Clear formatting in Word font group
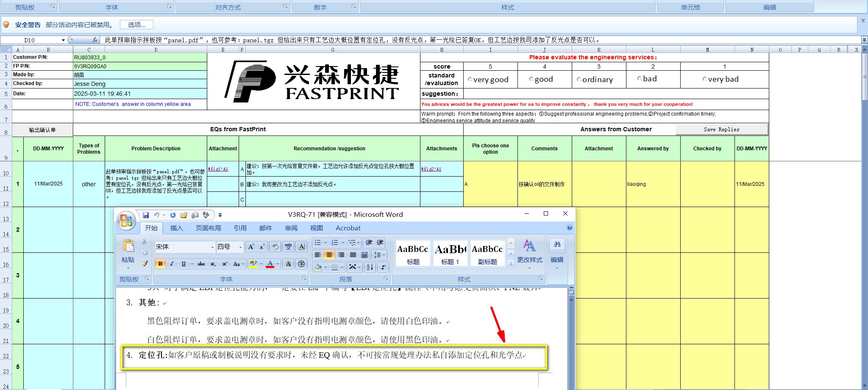 pyautogui.click(x=275, y=247)
